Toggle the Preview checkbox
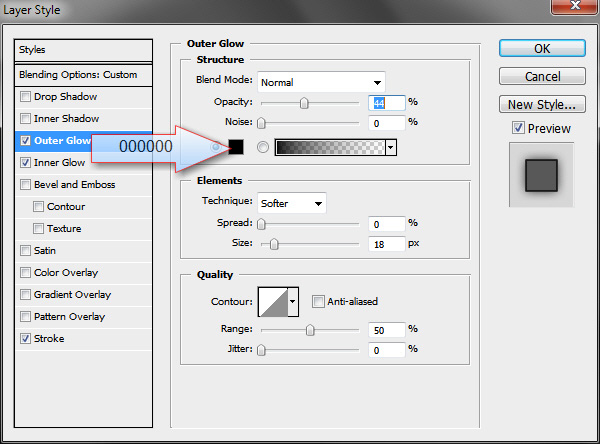The height and width of the screenshot is (444, 600). pyautogui.click(x=518, y=128)
